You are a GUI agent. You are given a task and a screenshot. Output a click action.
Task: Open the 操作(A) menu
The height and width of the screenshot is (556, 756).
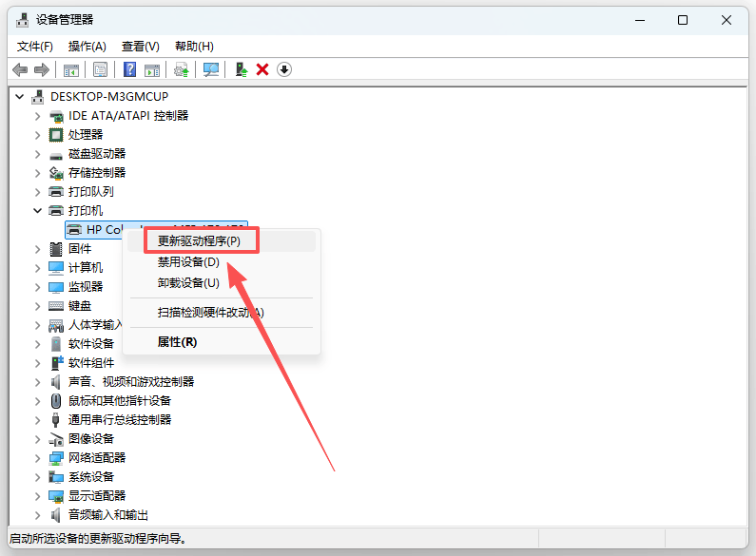pyautogui.click(x=87, y=47)
